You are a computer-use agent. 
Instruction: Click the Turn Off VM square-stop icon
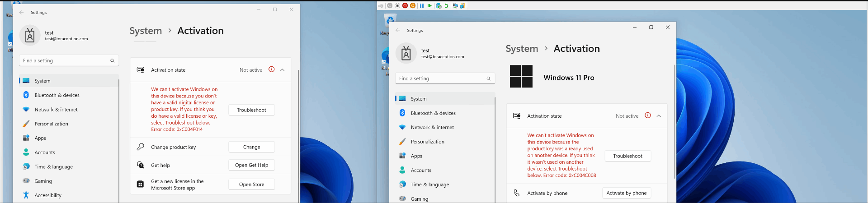coord(397,5)
